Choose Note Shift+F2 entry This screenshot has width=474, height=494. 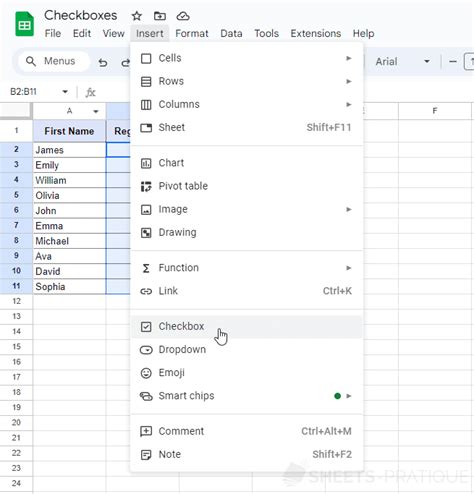tap(247, 455)
